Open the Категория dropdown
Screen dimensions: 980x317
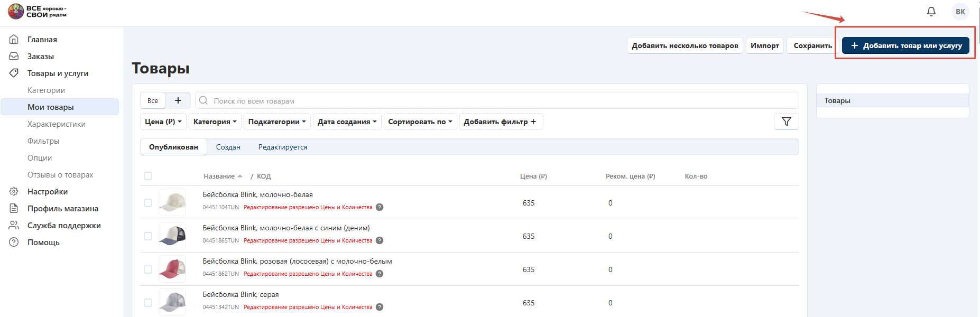coord(215,122)
